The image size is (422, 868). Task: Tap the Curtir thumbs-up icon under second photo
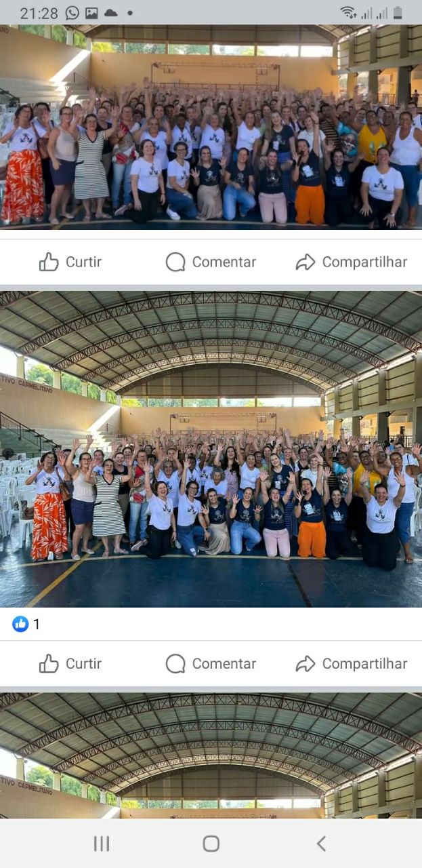coord(49,663)
